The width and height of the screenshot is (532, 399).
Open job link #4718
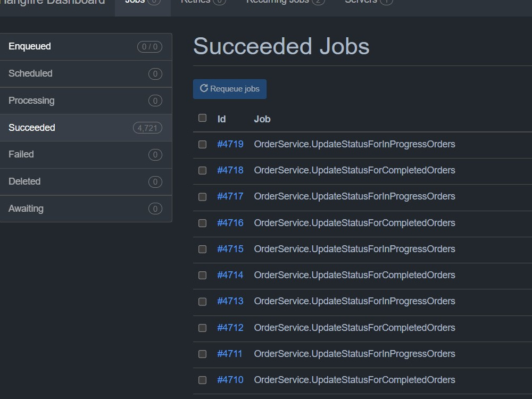(x=230, y=170)
